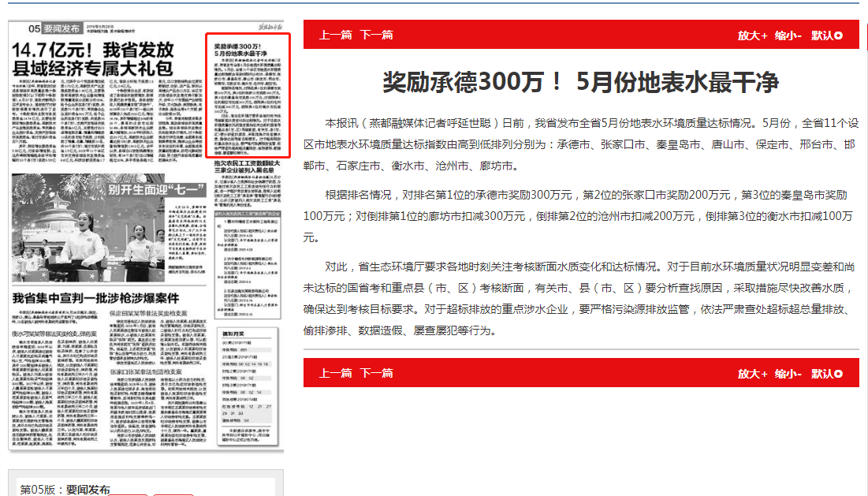The width and height of the screenshot is (868, 496).
Task: Click the 福彩开奖 lottery results box
Action: click(248, 386)
